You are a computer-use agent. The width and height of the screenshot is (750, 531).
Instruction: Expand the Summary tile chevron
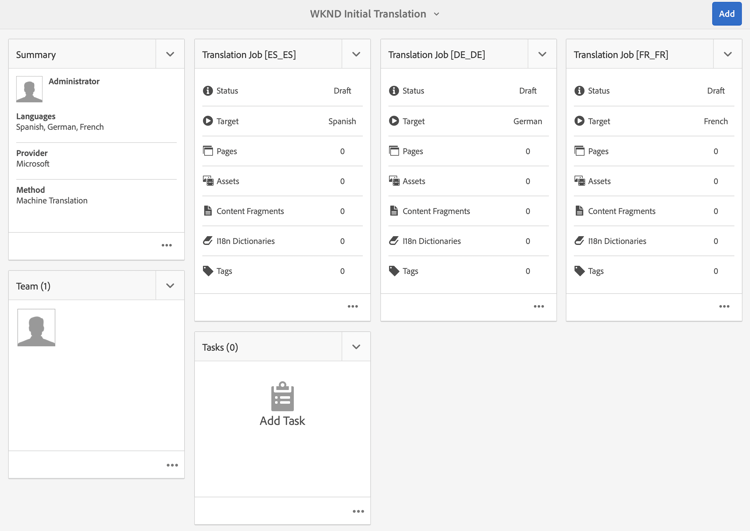point(170,54)
